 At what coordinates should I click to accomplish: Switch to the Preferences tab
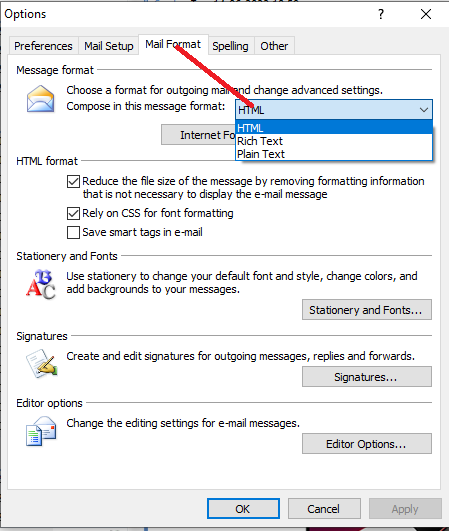pos(43,46)
